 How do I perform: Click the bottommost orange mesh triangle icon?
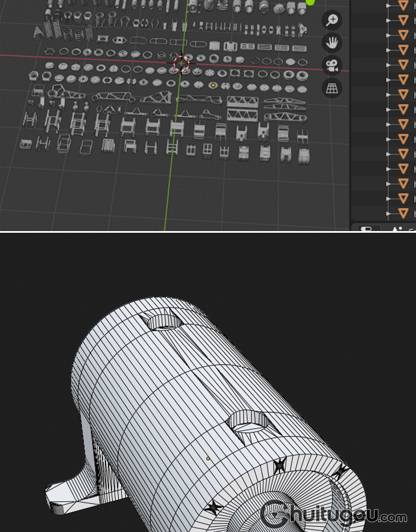[403, 213]
